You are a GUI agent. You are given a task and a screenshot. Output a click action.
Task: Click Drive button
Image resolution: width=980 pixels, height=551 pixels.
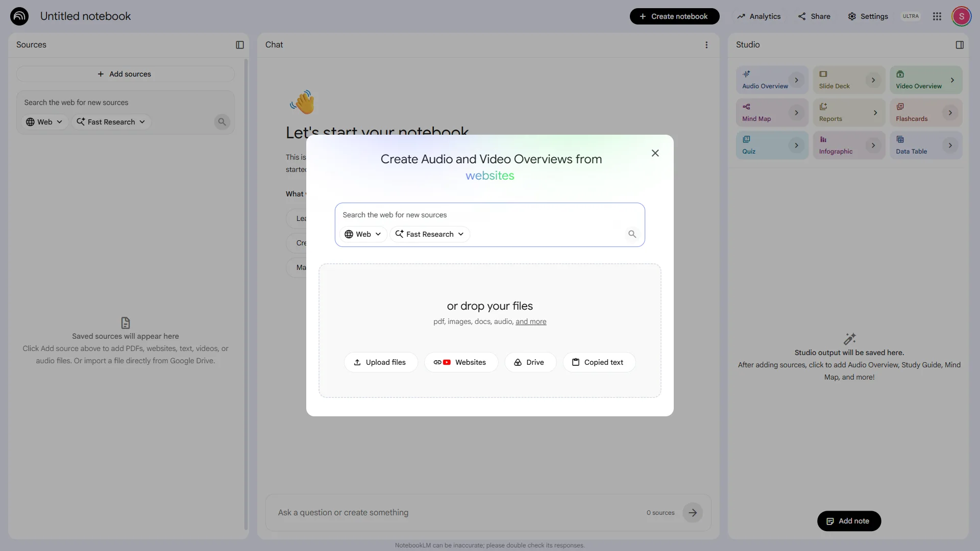[x=530, y=362]
